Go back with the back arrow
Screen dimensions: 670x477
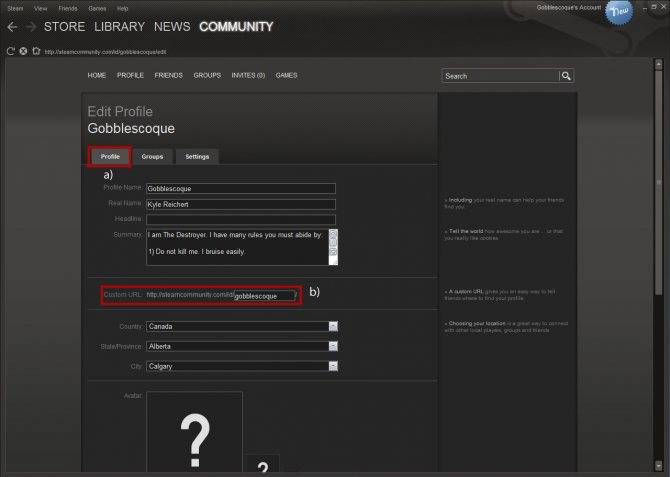[12, 27]
